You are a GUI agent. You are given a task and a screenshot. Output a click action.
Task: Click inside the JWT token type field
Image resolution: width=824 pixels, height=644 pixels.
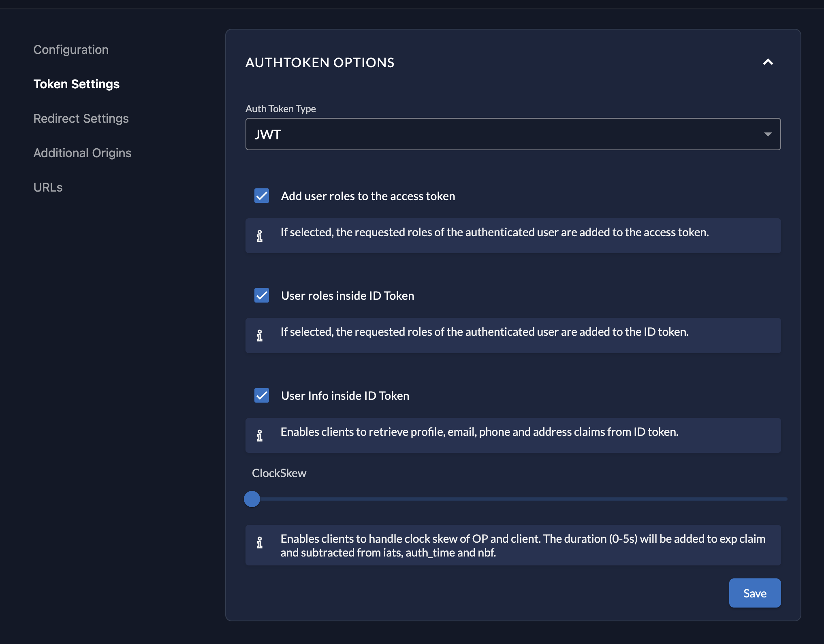point(405,134)
